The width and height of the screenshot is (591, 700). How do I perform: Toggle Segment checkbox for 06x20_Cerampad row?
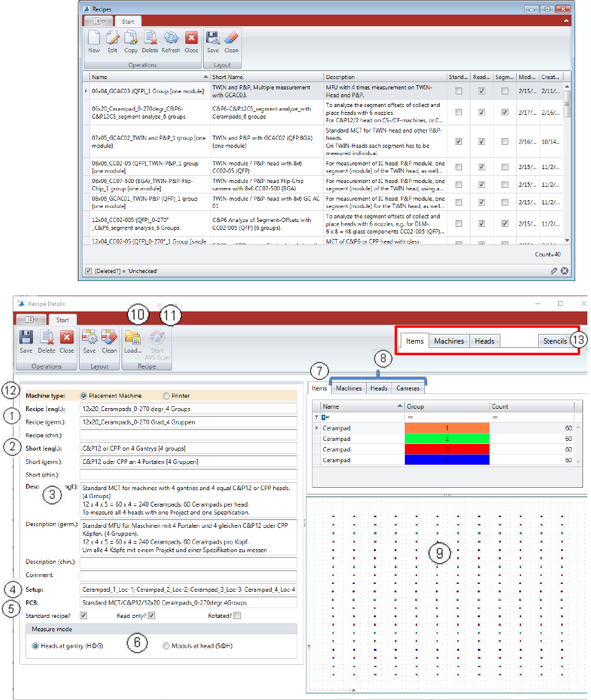505,113
